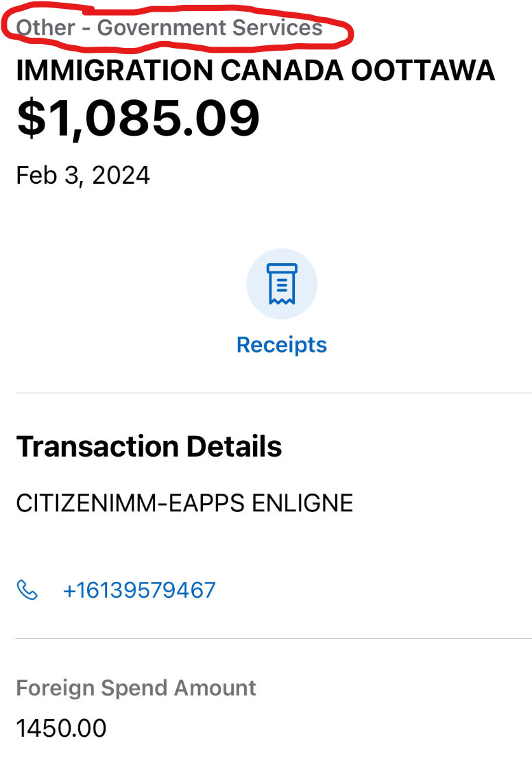Click the word Government in category label
Image resolution: width=532 pixels, height=763 pixels.
point(162,28)
